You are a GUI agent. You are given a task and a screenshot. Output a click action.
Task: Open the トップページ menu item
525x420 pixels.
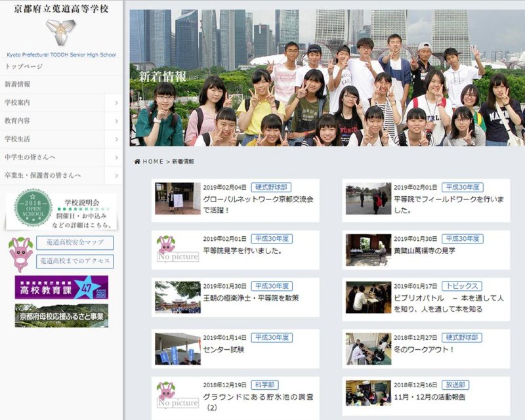point(24,67)
